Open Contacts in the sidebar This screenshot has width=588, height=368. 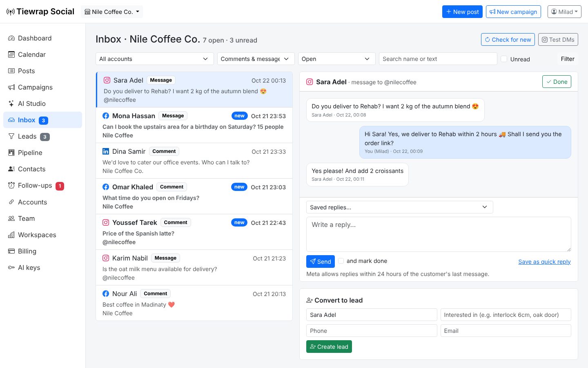pyautogui.click(x=42, y=169)
